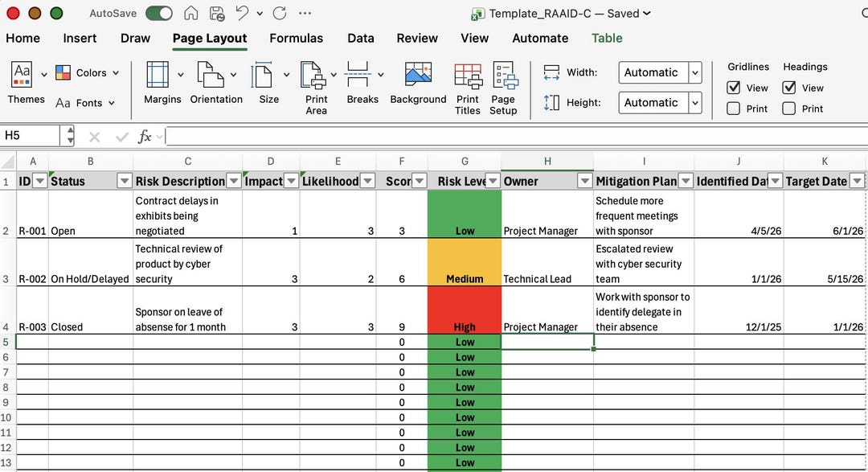Open the Status column filter dropdown

point(125,181)
